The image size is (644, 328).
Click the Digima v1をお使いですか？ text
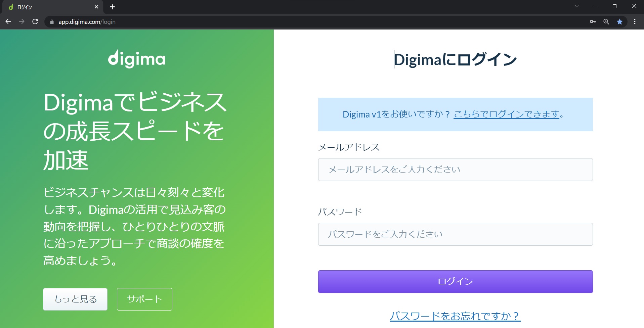coord(396,114)
